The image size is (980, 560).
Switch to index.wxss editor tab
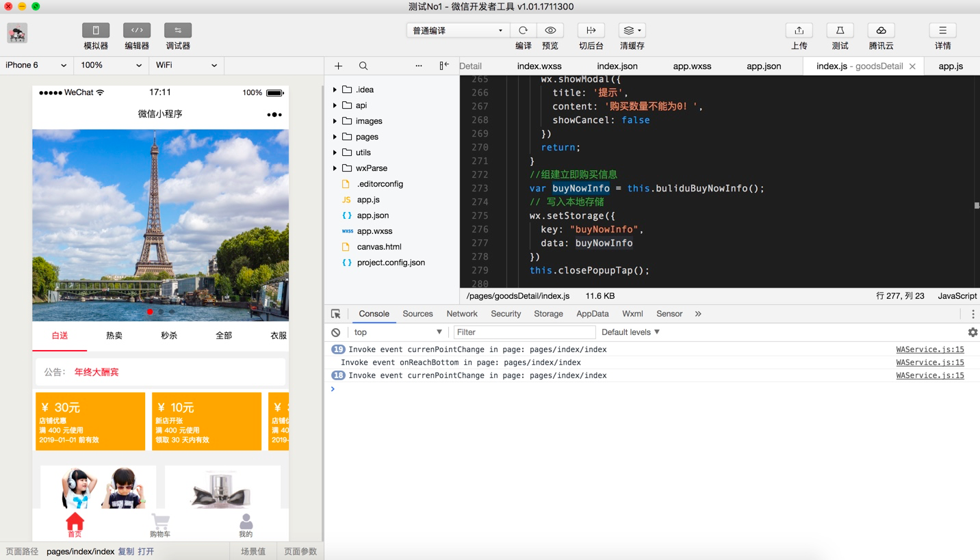pyautogui.click(x=539, y=66)
